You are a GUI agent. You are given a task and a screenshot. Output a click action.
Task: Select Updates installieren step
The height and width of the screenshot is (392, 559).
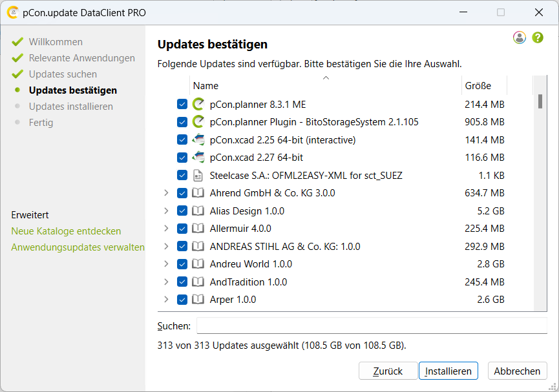click(70, 106)
